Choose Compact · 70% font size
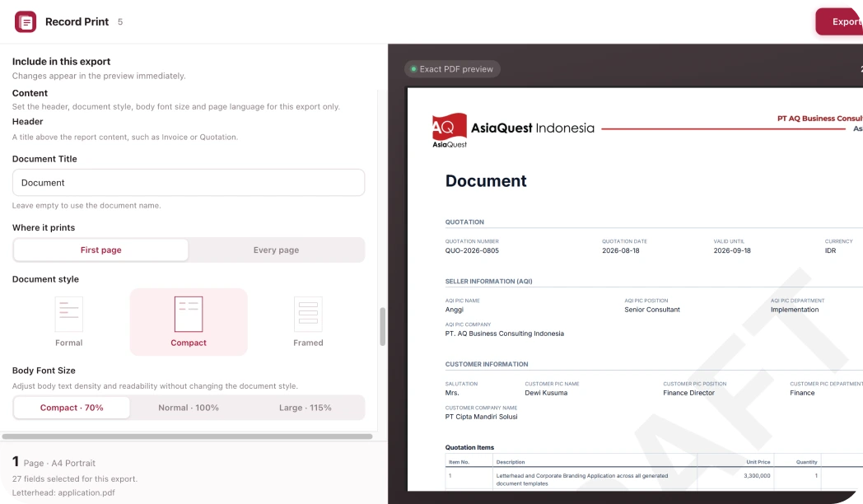 coord(72,408)
